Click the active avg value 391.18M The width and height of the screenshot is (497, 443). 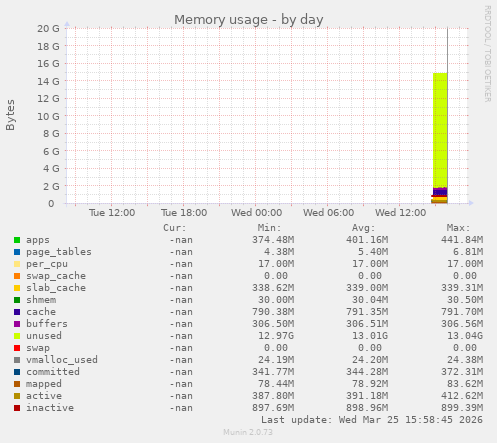[x=367, y=396]
